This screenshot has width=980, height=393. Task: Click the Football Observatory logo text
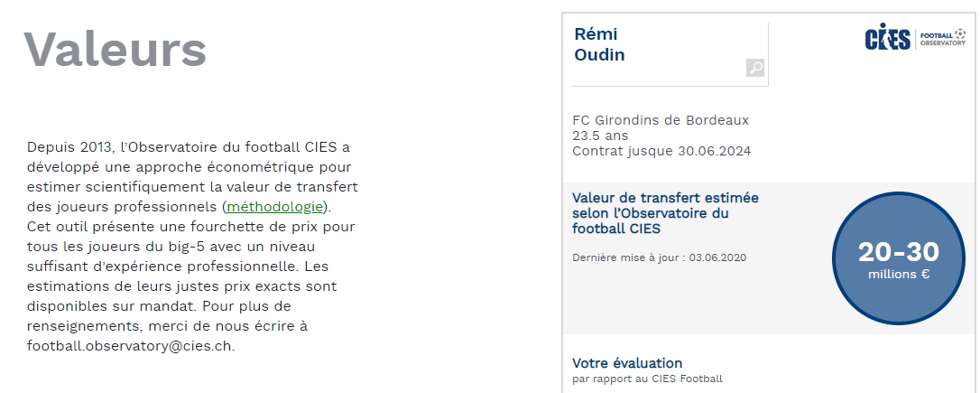tap(941, 40)
